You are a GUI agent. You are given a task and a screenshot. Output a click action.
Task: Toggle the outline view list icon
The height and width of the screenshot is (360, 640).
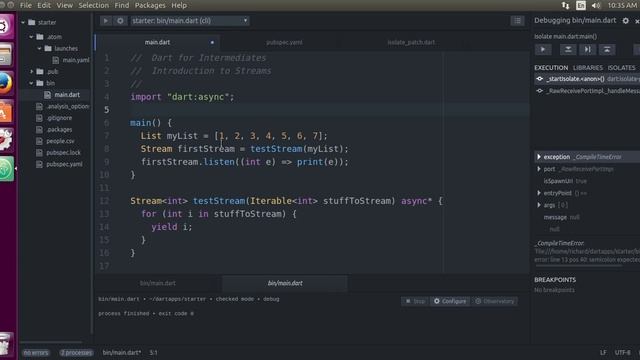tap(517, 21)
